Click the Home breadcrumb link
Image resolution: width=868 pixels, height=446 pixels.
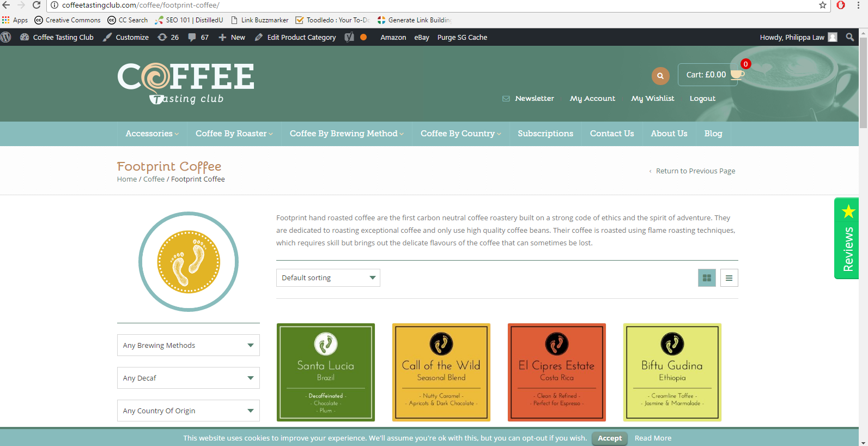[127, 179]
